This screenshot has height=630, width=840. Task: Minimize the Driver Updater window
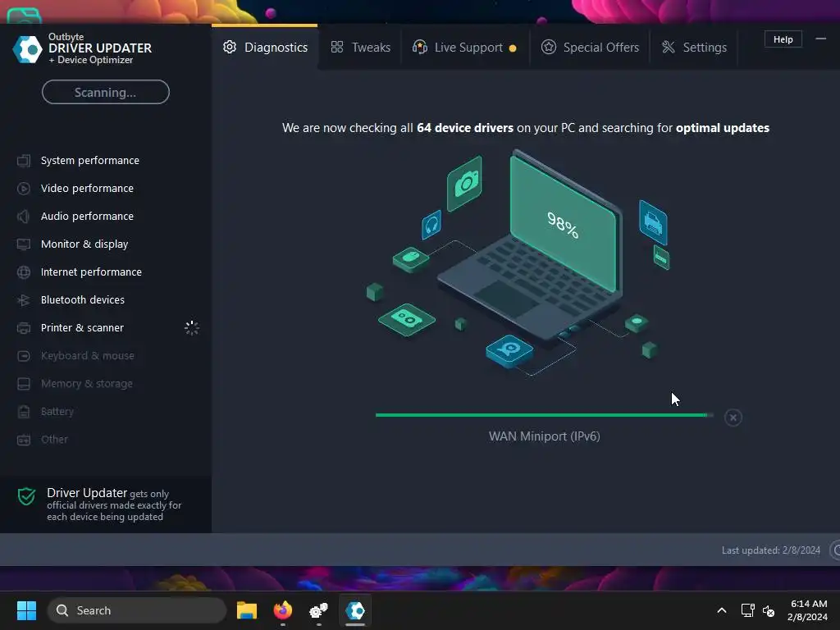(x=820, y=39)
